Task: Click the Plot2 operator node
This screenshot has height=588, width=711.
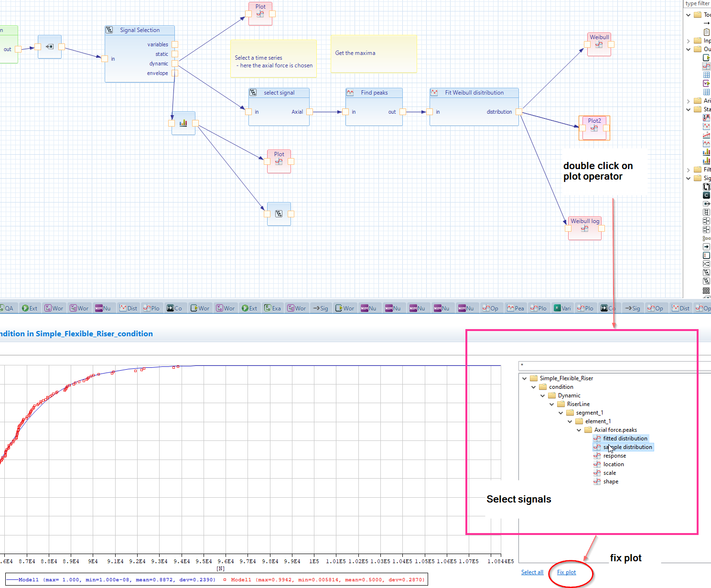Action: pos(594,128)
